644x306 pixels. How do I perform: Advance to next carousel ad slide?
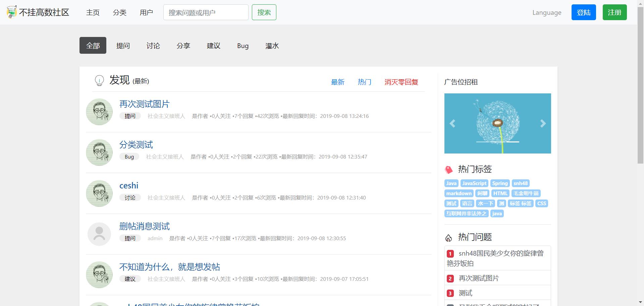pos(543,124)
